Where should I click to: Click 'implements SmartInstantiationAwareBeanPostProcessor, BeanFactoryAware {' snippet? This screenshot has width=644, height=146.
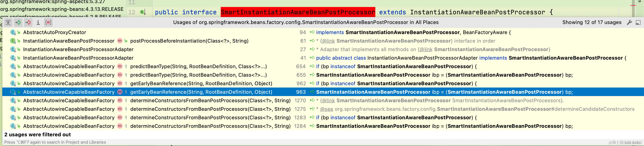[414, 32]
